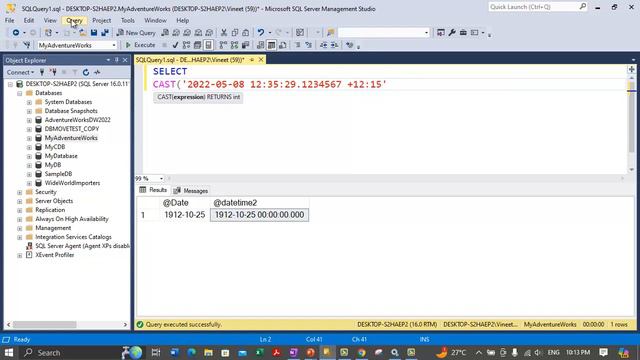The height and width of the screenshot is (360, 640).
Task: Open the editor zoom percentage dropdown
Action: [x=161, y=178]
